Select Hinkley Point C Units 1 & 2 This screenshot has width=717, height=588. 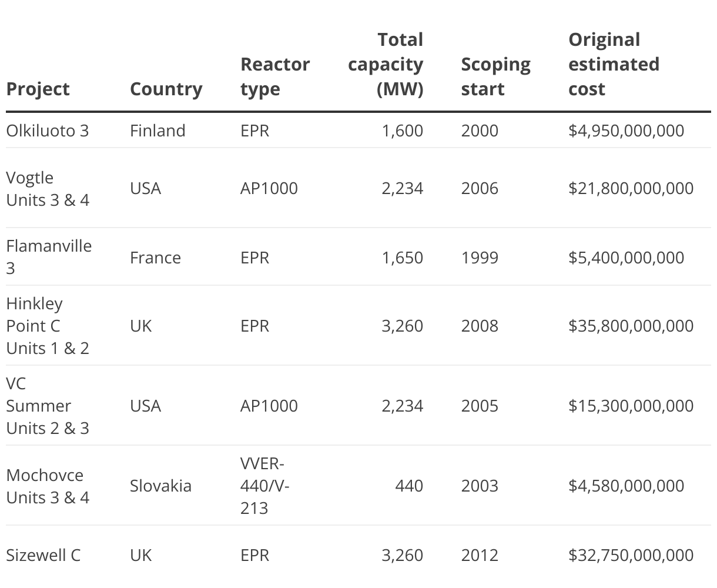click(x=48, y=326)
